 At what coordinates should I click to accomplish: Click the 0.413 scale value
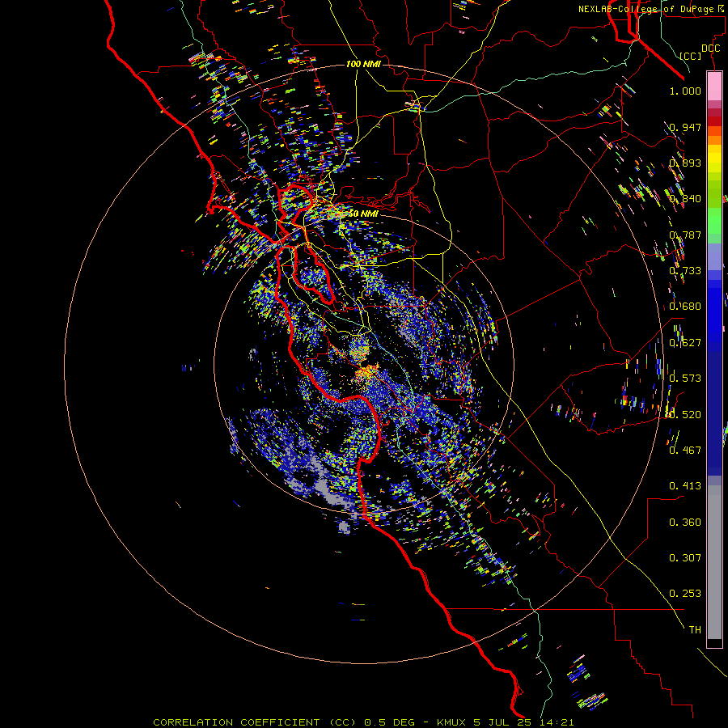(x=685, y=486)
